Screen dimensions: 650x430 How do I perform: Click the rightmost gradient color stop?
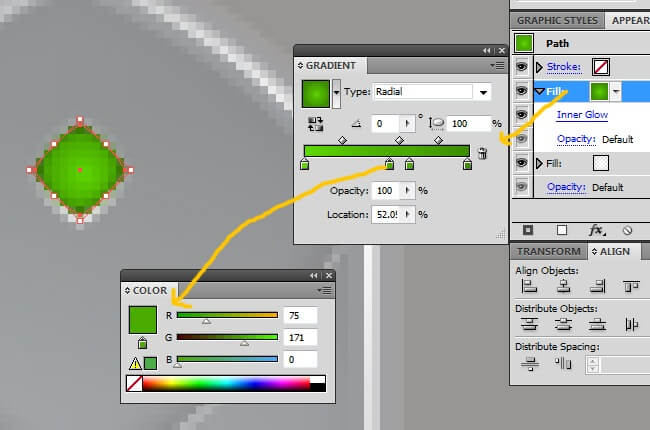[x=467, y=164]
